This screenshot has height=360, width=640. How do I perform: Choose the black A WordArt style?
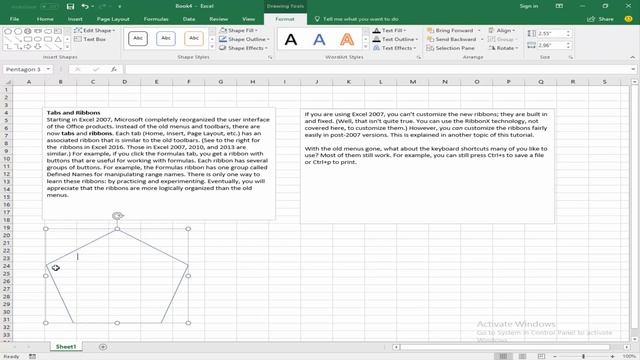(291, 40)
